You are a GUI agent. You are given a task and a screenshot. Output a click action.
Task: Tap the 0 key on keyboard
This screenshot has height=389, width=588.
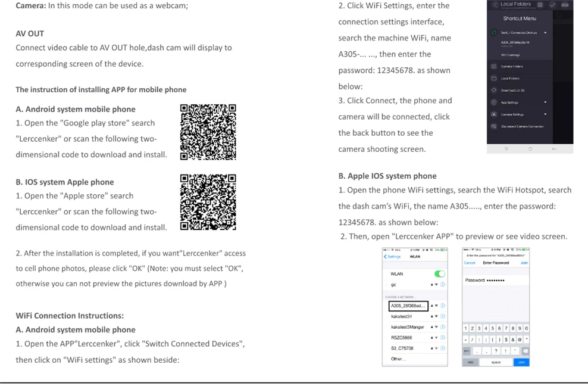coord(527,329)
